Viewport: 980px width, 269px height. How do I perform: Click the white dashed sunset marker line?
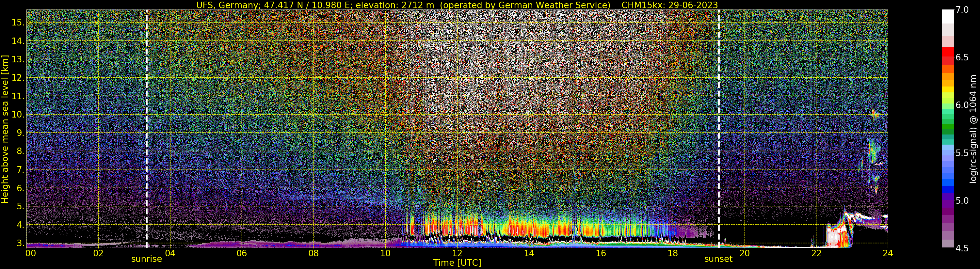(719, 129)
